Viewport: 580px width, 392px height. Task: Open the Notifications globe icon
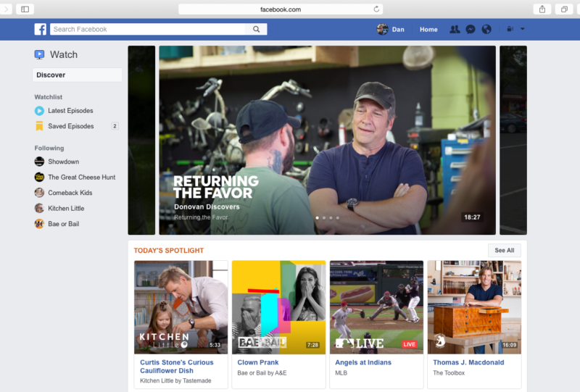486,29
